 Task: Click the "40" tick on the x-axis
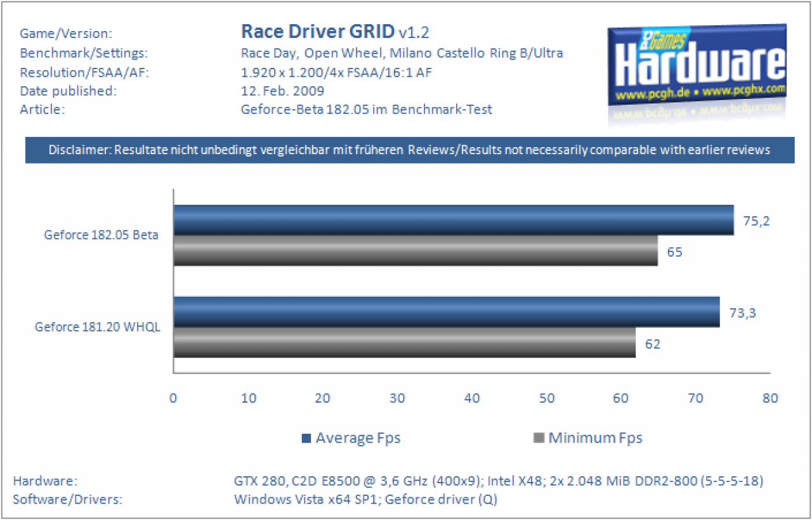(x=472, y=398)
